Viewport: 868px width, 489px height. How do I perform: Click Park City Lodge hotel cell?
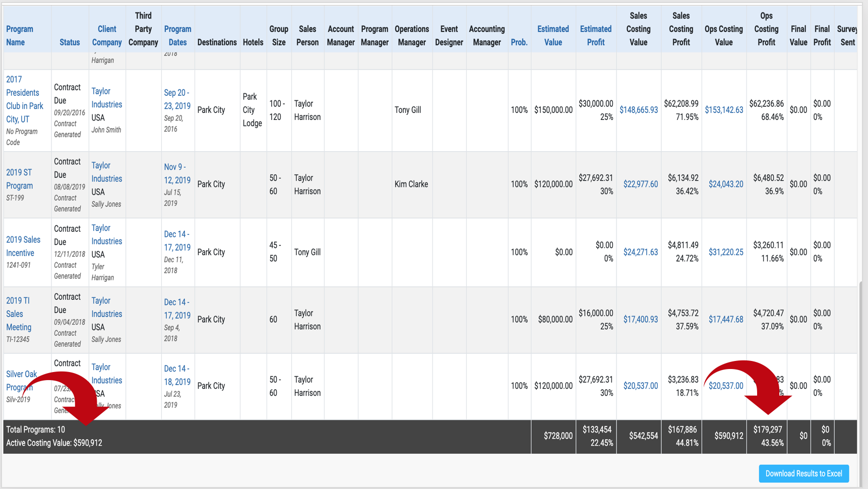(253, 110)
